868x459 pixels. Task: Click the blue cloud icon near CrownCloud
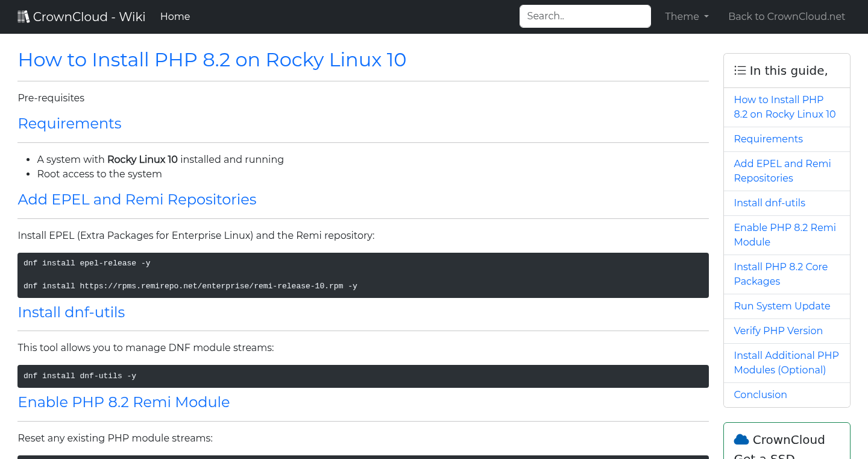pos(741,440)
